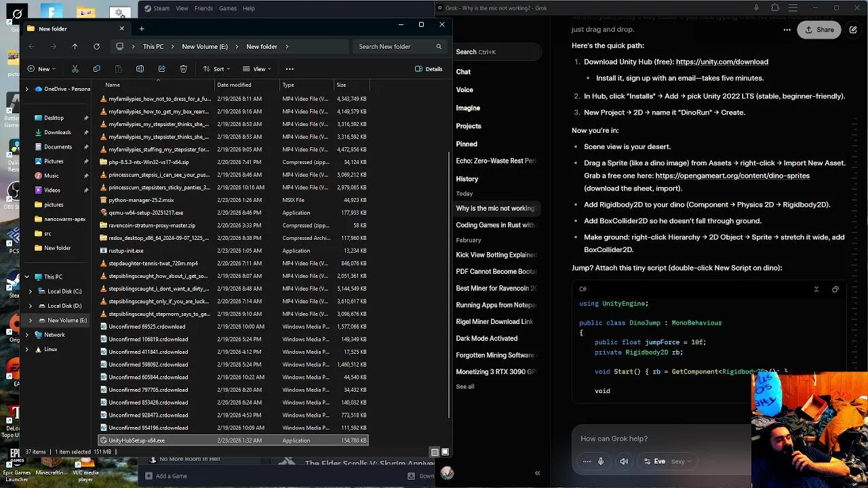Expand Local Disk (C:) in navigation pane
Viewport: 868px width, 488px height.
(30, 291)
